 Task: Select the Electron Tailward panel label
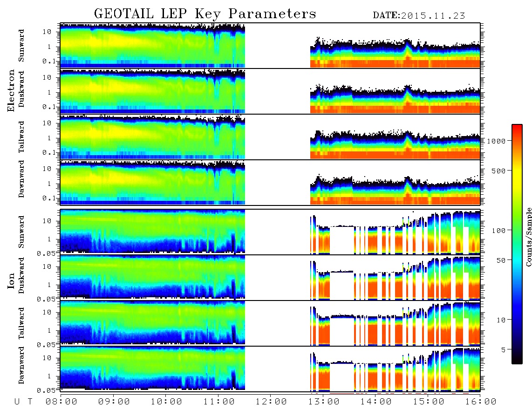coord(21,137)
